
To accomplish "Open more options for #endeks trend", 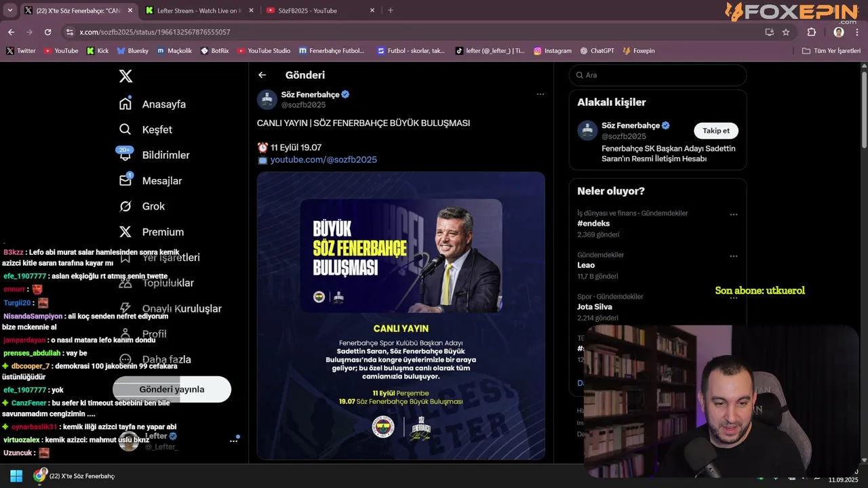I will coord(733,214).
